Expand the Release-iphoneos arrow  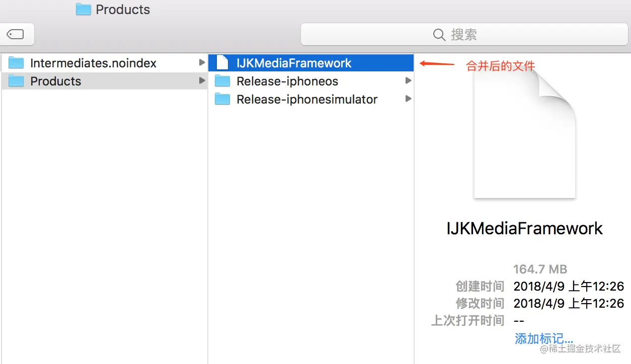(x=409, y=80)
